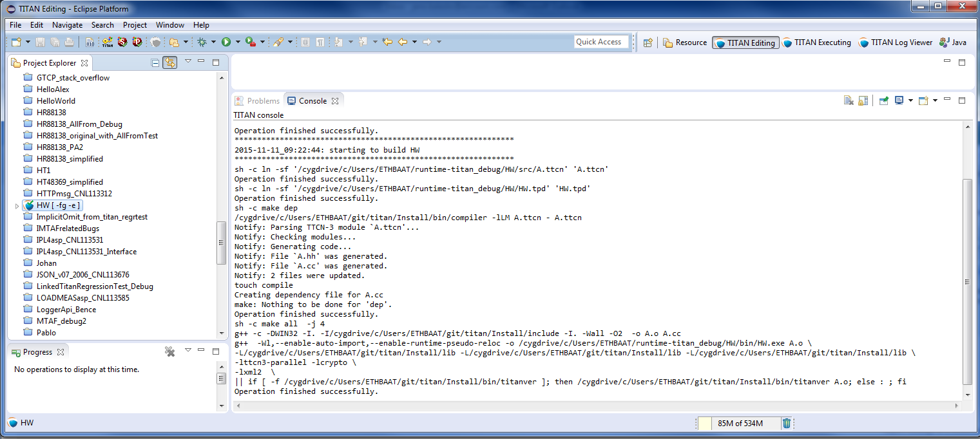Select the Console tab
This screenshot has height=439, width=980.
click(x=312, y=100)
